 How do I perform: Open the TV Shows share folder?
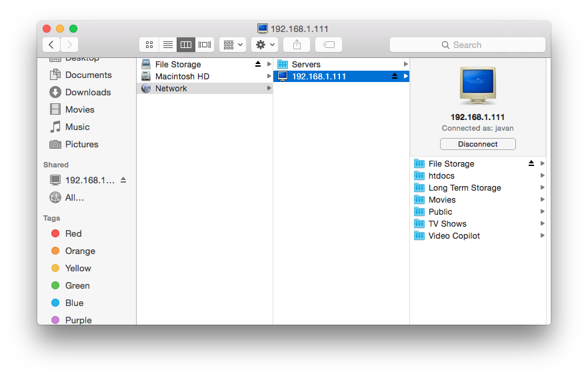pos(478,224)
